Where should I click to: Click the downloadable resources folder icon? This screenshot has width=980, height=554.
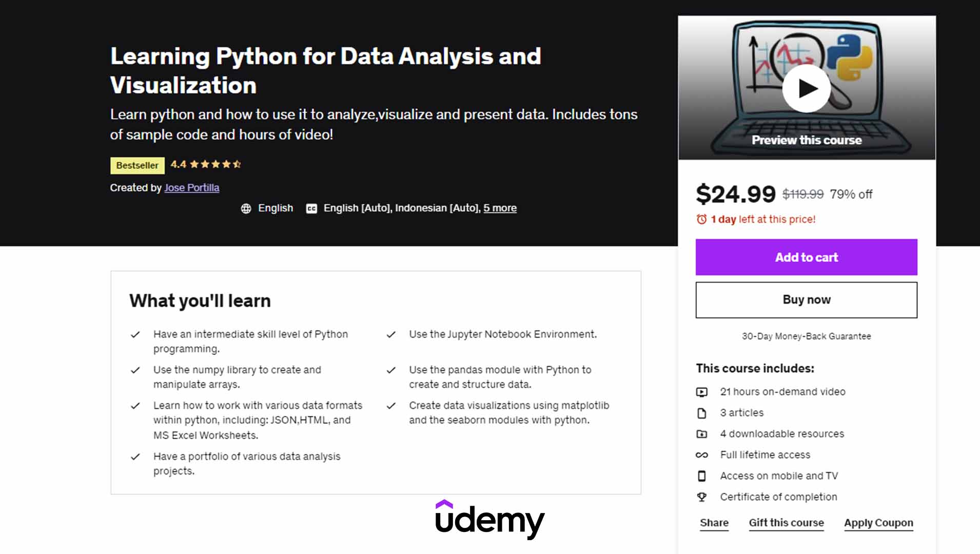pos(701,434)
